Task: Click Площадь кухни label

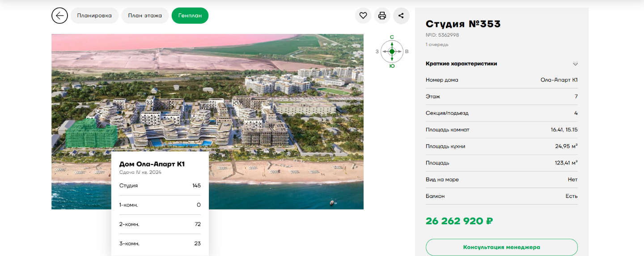Action: pos(446,146)
